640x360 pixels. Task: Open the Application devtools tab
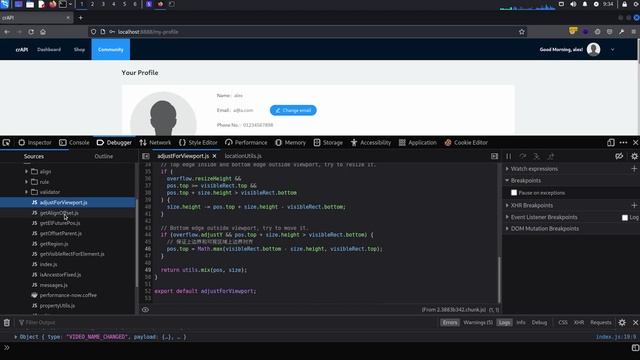[418, 142]
